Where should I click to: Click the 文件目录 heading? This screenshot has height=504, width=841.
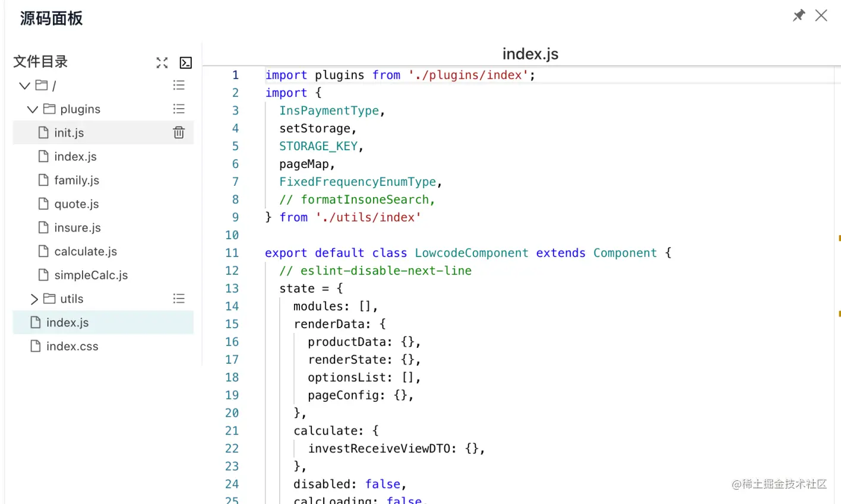point(40,62)
